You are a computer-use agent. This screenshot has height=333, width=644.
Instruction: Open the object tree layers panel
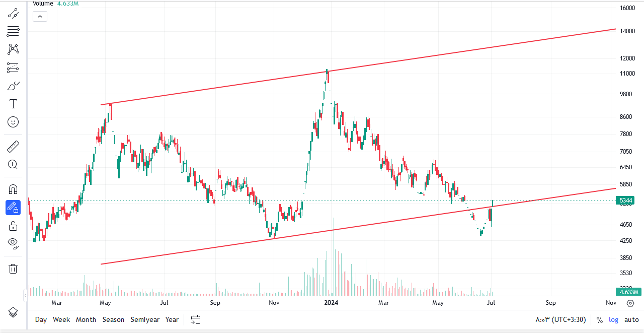click(x=13, y=312)
